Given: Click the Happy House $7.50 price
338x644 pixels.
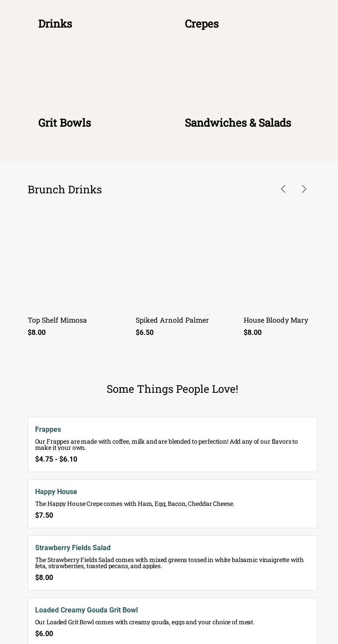Looking at the screenshot, I should pyautogui.click(x=44, y=515).
